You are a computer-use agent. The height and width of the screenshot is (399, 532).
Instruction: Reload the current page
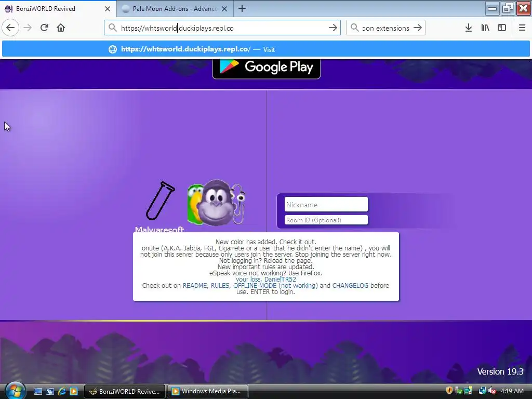45,28
